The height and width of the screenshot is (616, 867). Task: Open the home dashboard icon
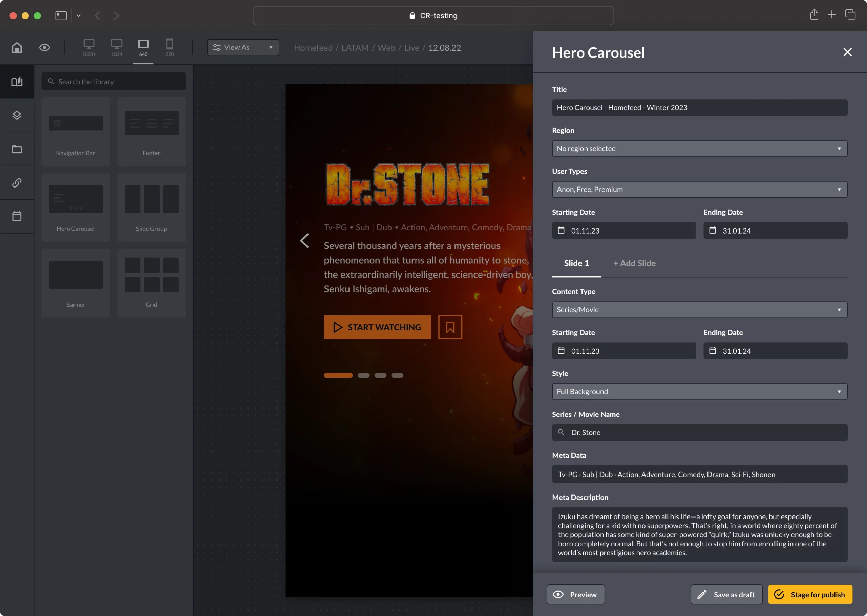point(17,48)
